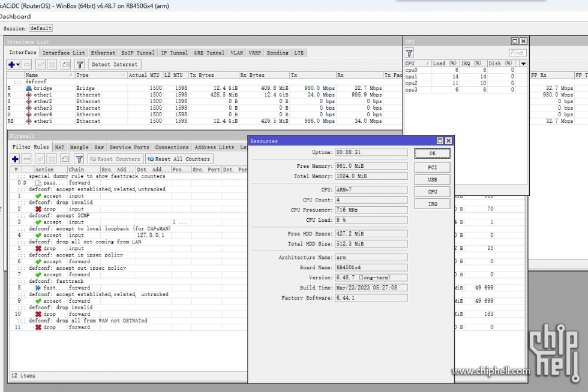
Task: Click OK in the Resources dialog
Action: [433, 153]
